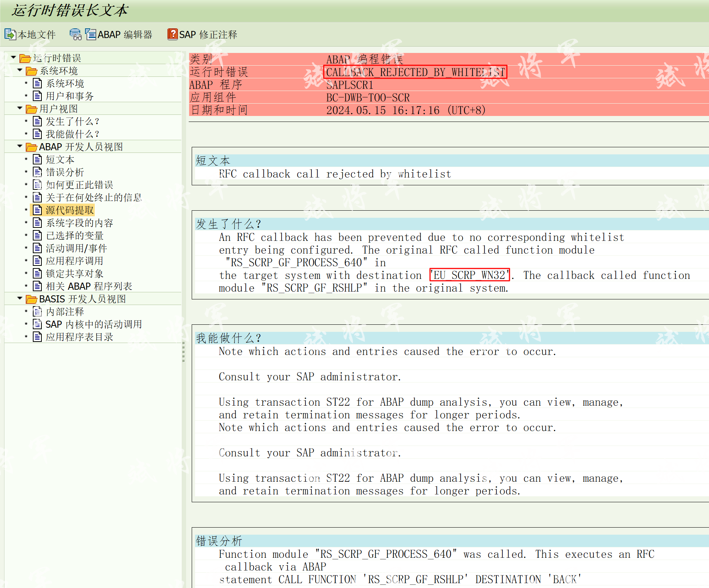Open the 短文本 tree entry

(x=60, y=160)
